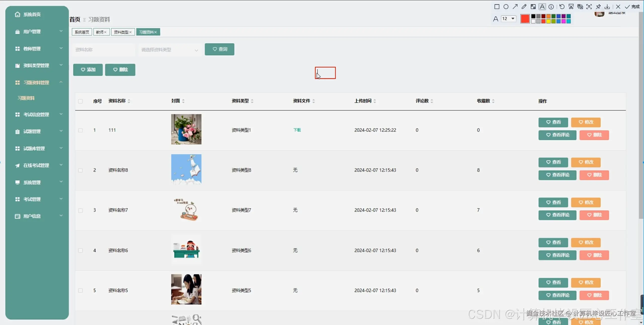Select all rows with the header checkbox

[x=80, y=101]
